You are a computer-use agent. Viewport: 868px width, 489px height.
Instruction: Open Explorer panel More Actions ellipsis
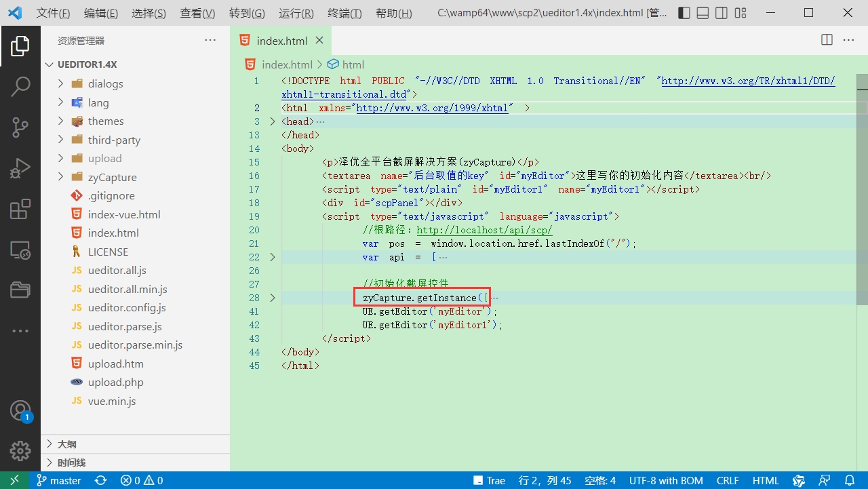point(210,41)
